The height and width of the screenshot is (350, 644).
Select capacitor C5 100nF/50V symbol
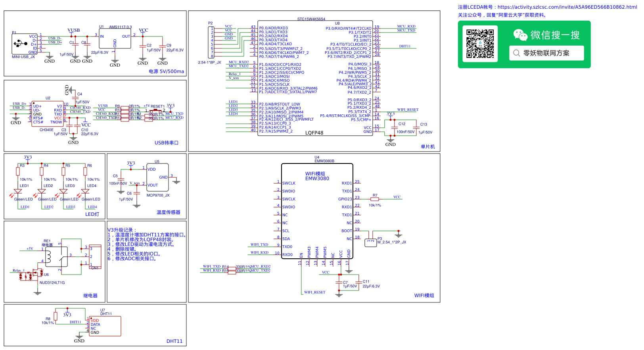(x=121, y=180)
